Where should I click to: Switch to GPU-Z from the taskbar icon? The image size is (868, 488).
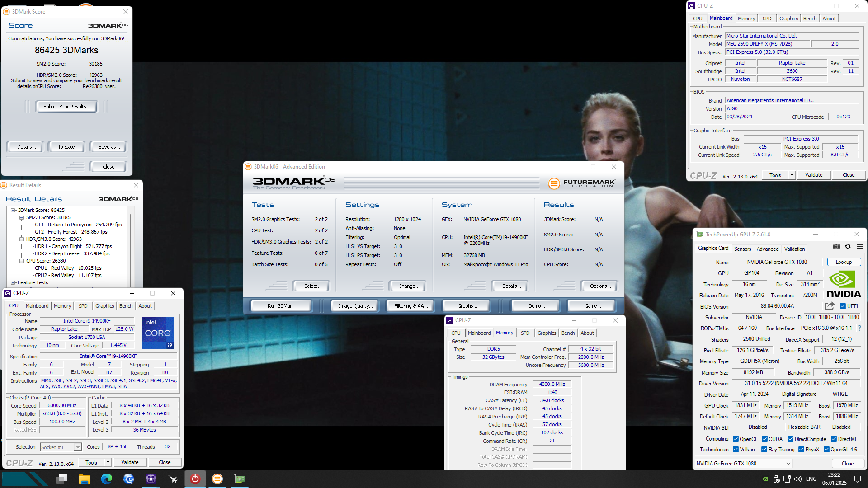(x=239, y=479)
